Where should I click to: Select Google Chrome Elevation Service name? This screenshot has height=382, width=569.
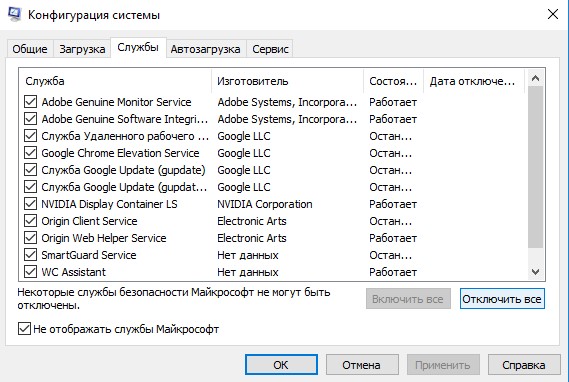coord(120,153)
